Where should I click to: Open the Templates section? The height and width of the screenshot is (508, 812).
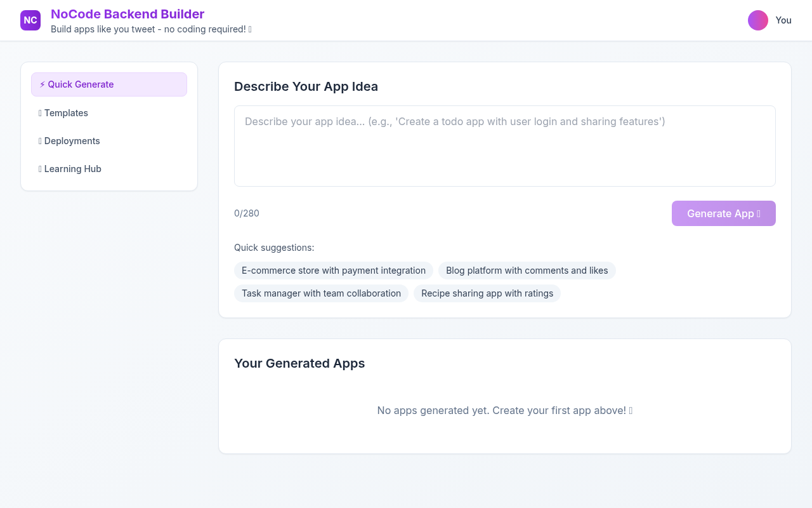click(66, 112)
